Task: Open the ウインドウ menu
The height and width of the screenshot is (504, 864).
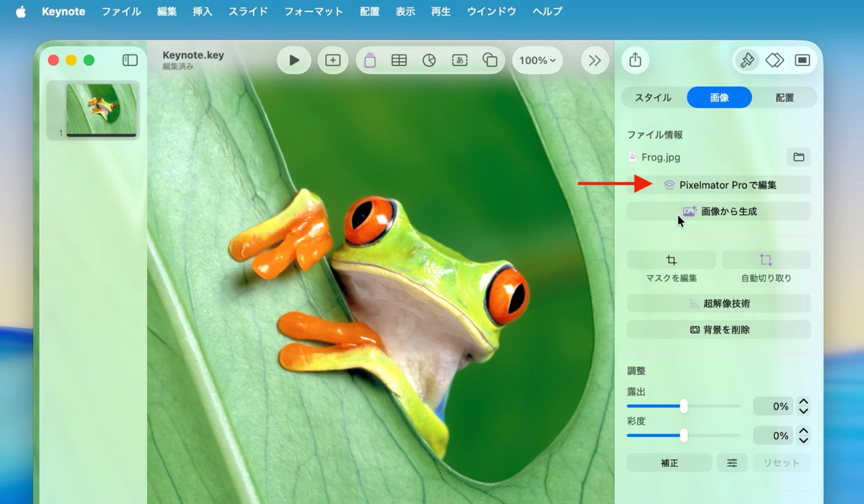Action: click(x=491, y=11)
